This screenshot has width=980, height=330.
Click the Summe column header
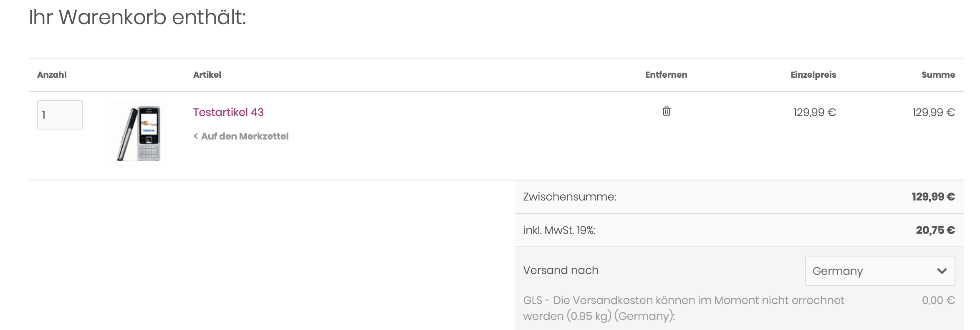(938, 75)
